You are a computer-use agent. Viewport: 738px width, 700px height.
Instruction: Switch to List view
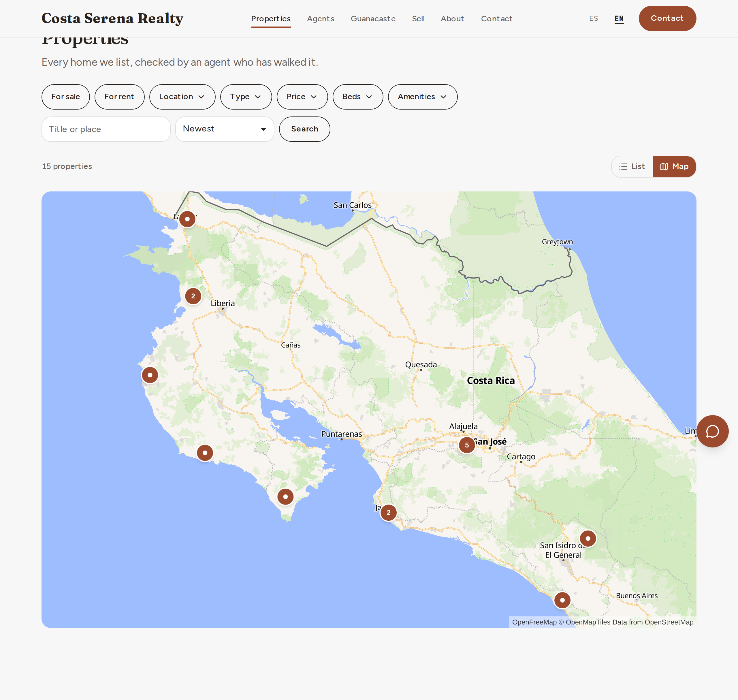click(x=632, y=166)
